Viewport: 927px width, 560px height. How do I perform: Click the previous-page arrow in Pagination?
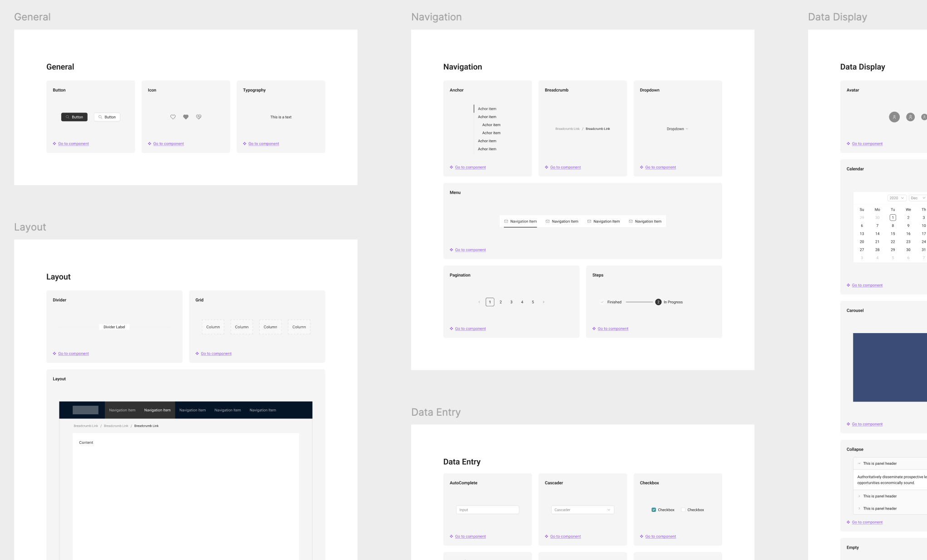[x=479, y=302]
